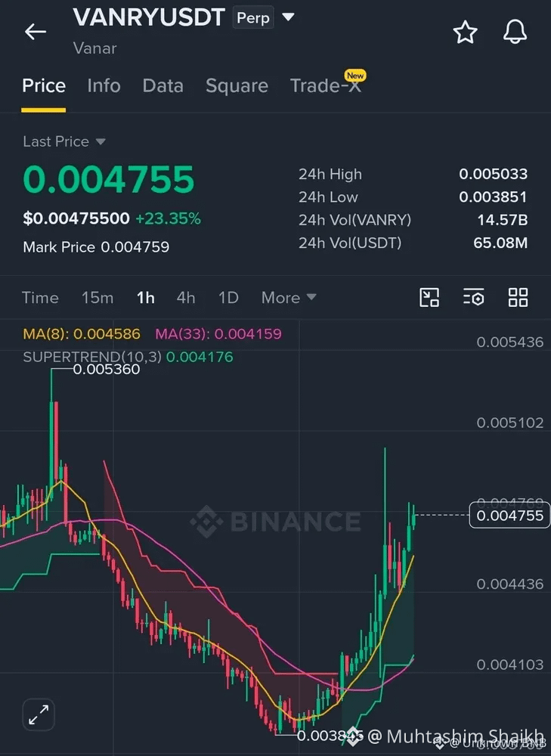This screenshot has width=551, height=756.
Task: Open the More intervals dropdown
Action: 289,297
